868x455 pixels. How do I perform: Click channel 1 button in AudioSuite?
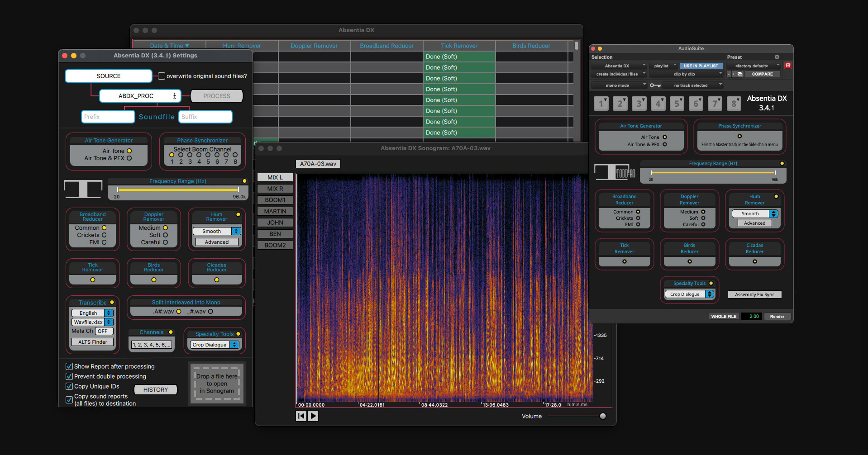tap(601, 104)
